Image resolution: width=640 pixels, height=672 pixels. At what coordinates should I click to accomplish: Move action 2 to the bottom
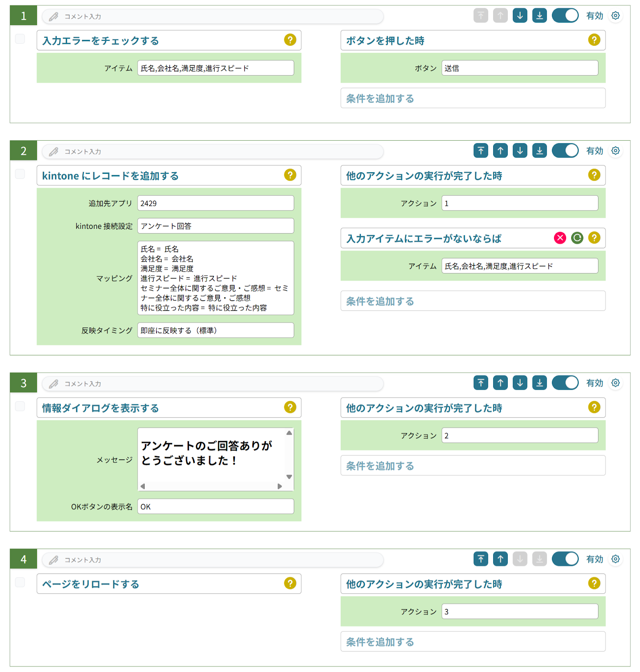coord(539,150)
